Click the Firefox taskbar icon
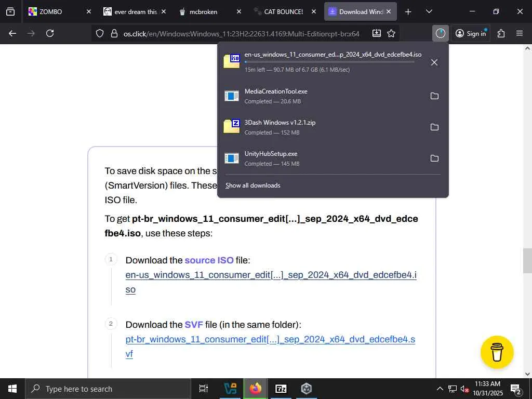 point(256,389)
